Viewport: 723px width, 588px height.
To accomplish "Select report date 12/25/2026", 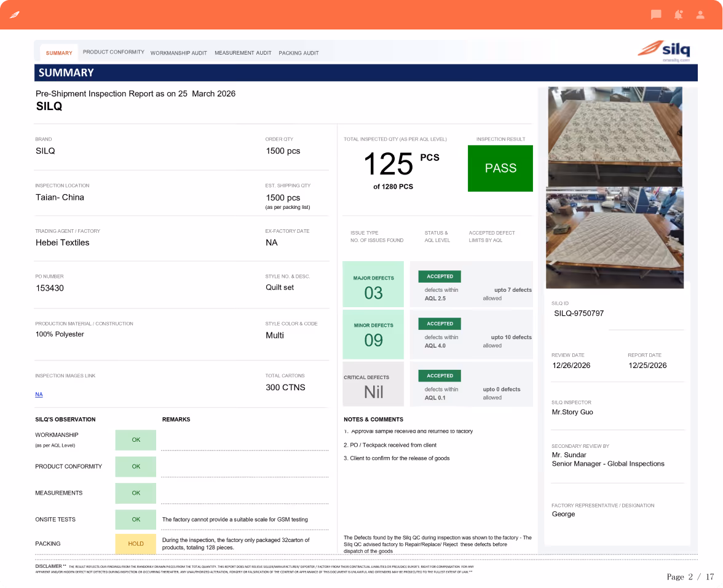I will click(647, 366).
